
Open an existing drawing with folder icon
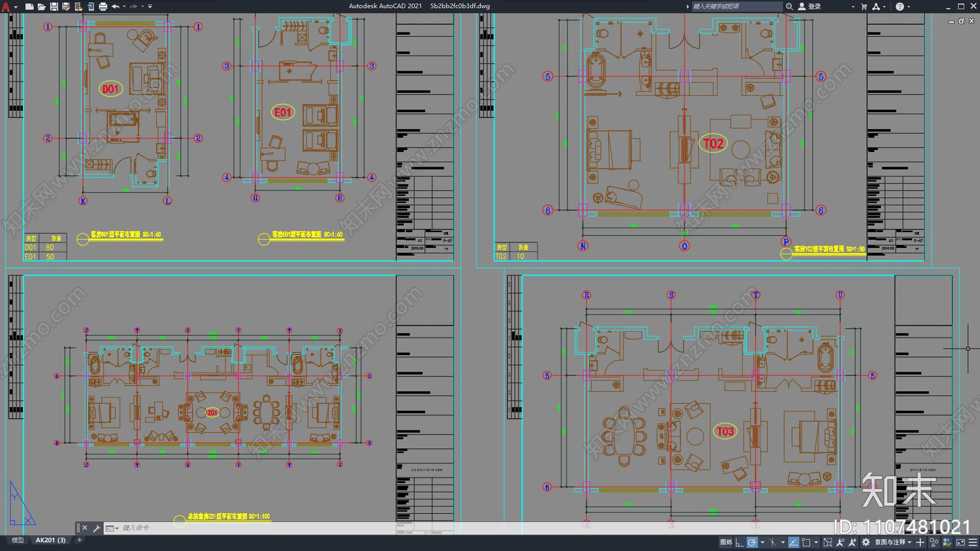coord(42,7)
